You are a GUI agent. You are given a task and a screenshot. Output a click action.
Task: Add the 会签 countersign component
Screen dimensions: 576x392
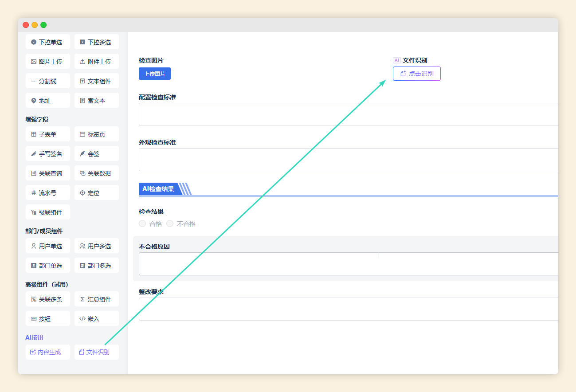click(97, 154)
